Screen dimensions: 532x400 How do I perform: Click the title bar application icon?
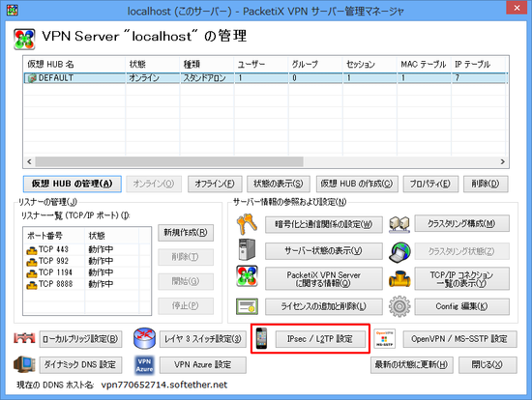point(13,11)
